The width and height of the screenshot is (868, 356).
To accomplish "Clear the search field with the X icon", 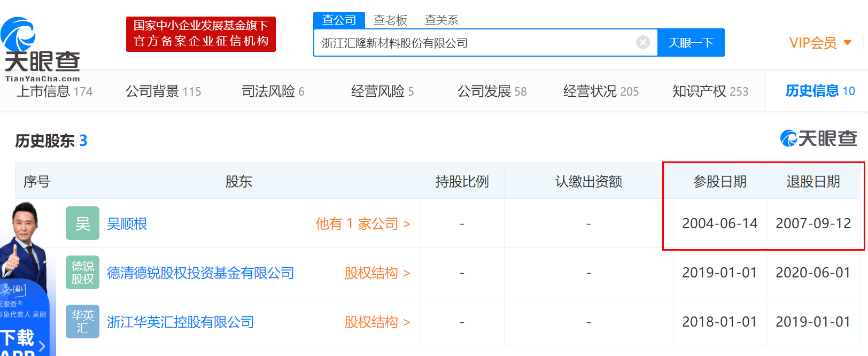I will point(643,42).
